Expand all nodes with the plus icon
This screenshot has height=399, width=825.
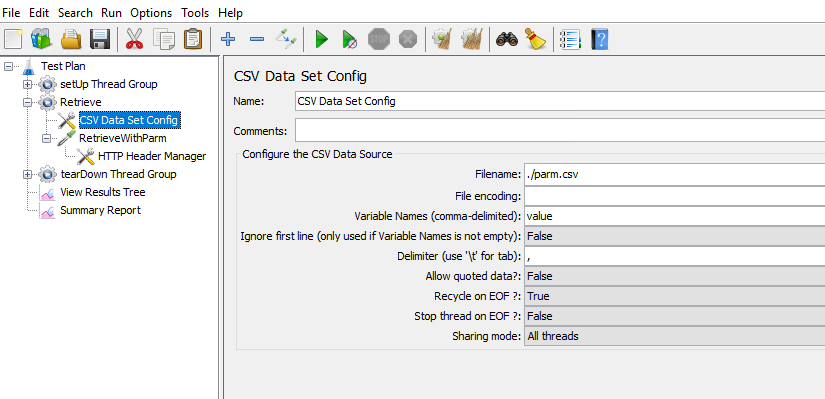(x=228, y=39)
